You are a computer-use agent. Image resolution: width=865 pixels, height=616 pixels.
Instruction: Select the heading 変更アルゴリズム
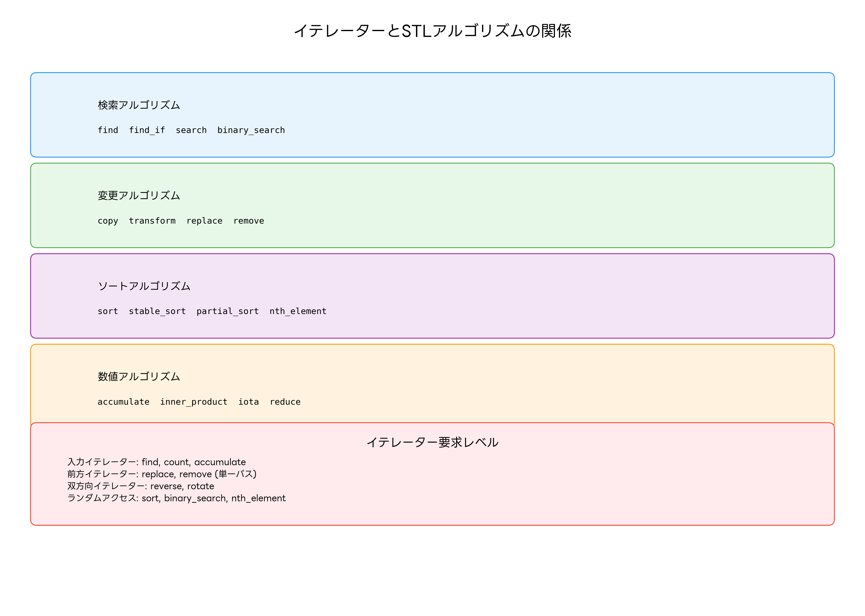tap(139, 196)
